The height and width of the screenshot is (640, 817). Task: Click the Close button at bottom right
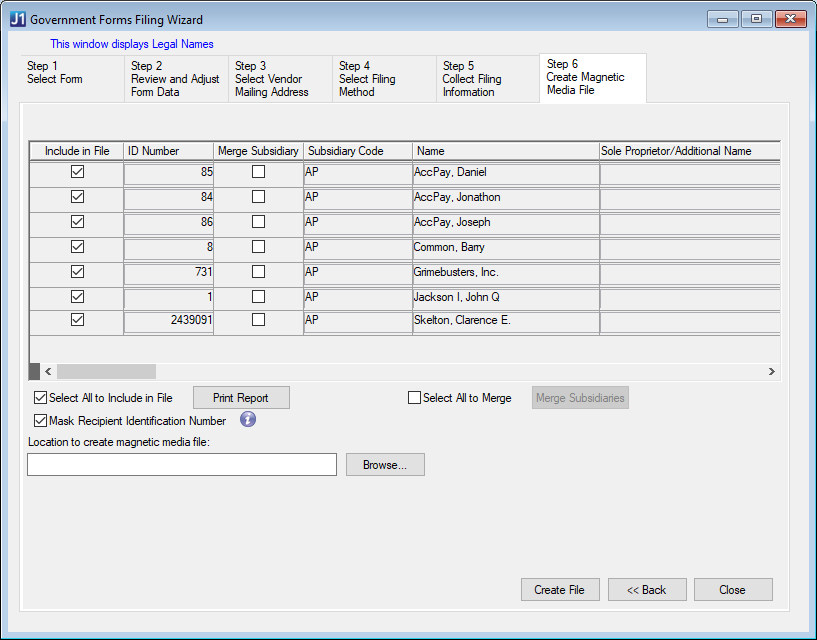(733, 589)
